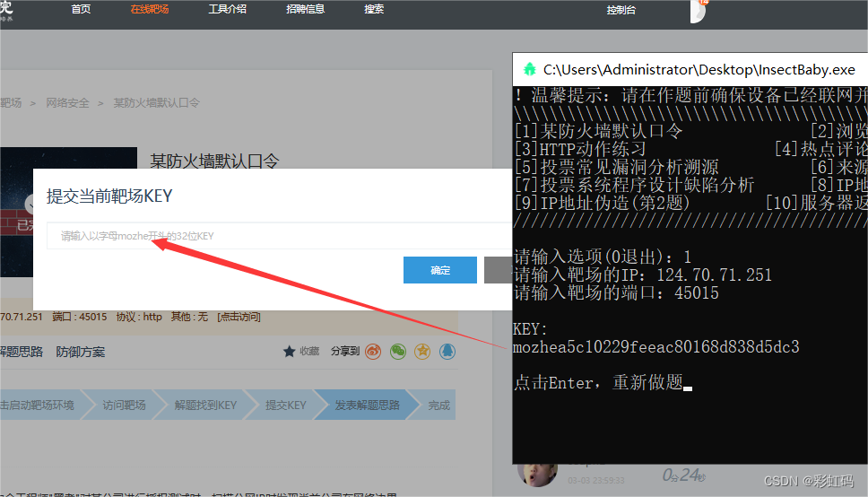Screen dimensions: 868x497
Task: Open the 首页 navigation item
Action: click(x=81, y=9)
